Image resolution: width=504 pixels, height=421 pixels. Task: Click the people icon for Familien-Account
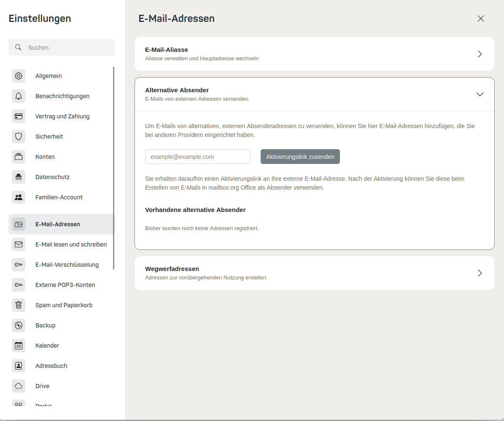[19, 197]
